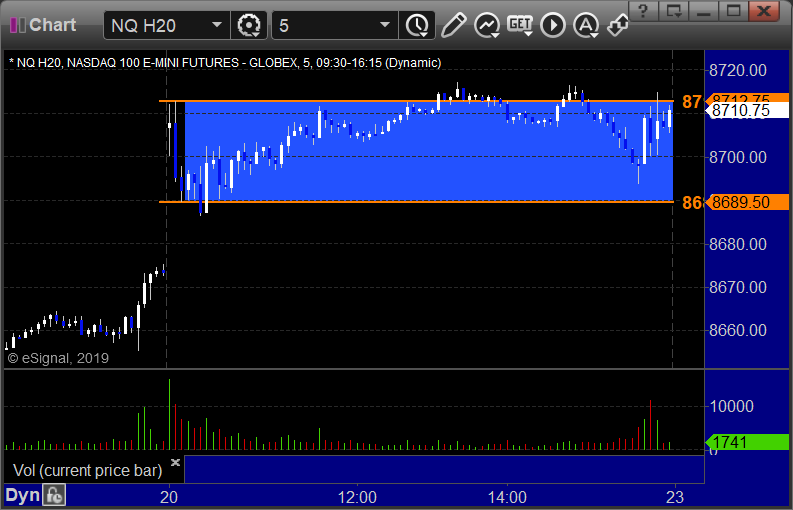Click the date label 23 on time axis
793x510 pixels.
click(675, 497)
